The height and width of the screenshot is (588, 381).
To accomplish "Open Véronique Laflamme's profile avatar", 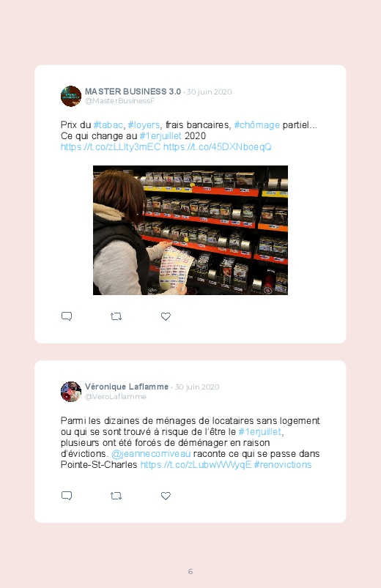I will [71, 392].
